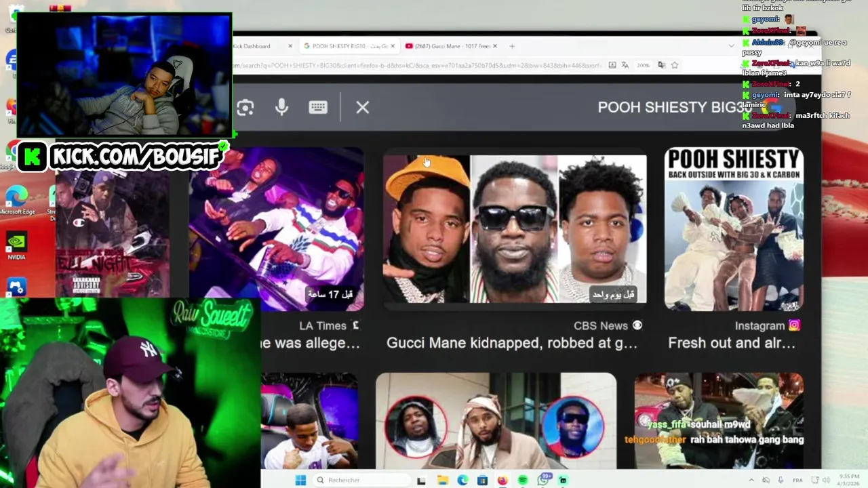Open the Pooh Shiesty Instagram image result
This screenshot has width=868, height=488.
pyautogui.click(x=734, y=229)
